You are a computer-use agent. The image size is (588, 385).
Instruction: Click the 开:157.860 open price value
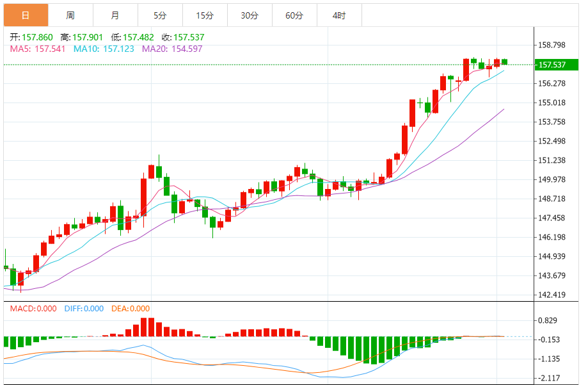31,37
